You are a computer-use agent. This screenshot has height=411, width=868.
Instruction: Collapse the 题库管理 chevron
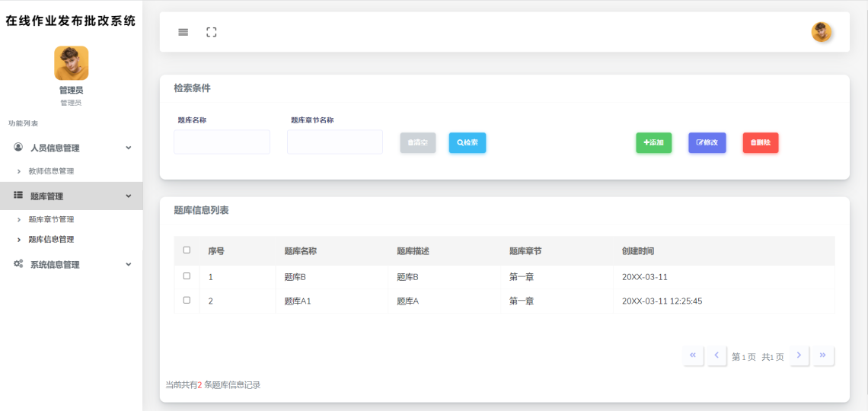(129, 196)
